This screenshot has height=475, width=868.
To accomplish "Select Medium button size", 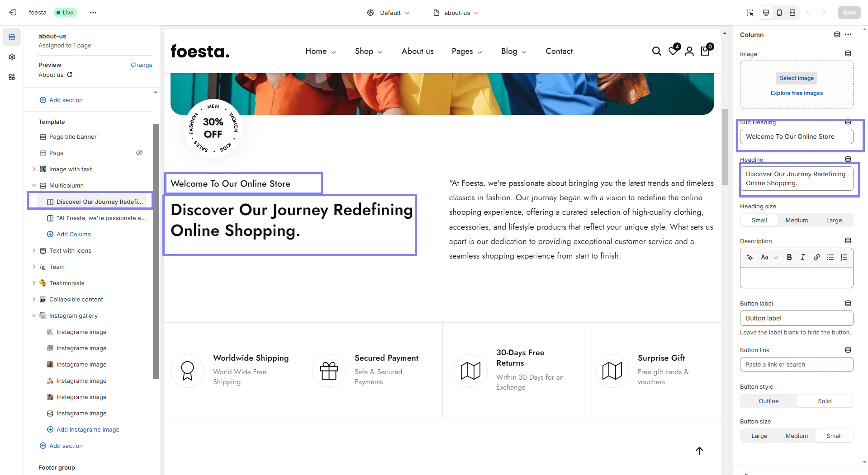I will (x=797, y=436).
